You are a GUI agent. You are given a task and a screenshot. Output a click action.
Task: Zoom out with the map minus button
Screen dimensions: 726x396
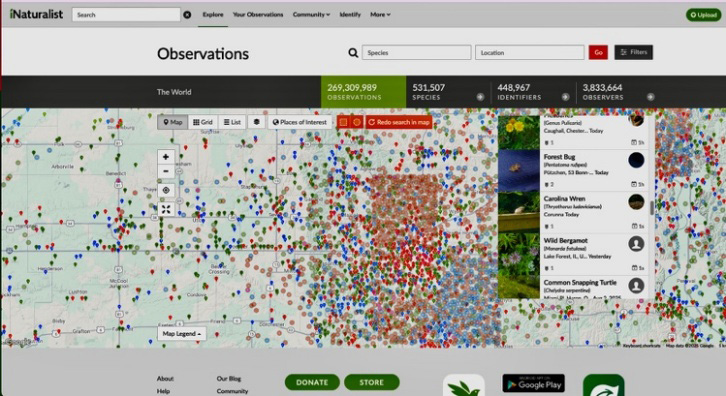[x=166, y=171]
